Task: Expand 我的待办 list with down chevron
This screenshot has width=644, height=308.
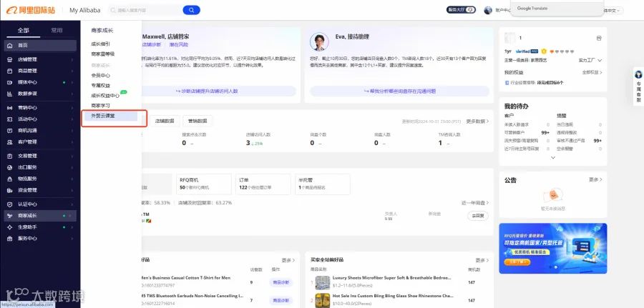Action: 553,157
